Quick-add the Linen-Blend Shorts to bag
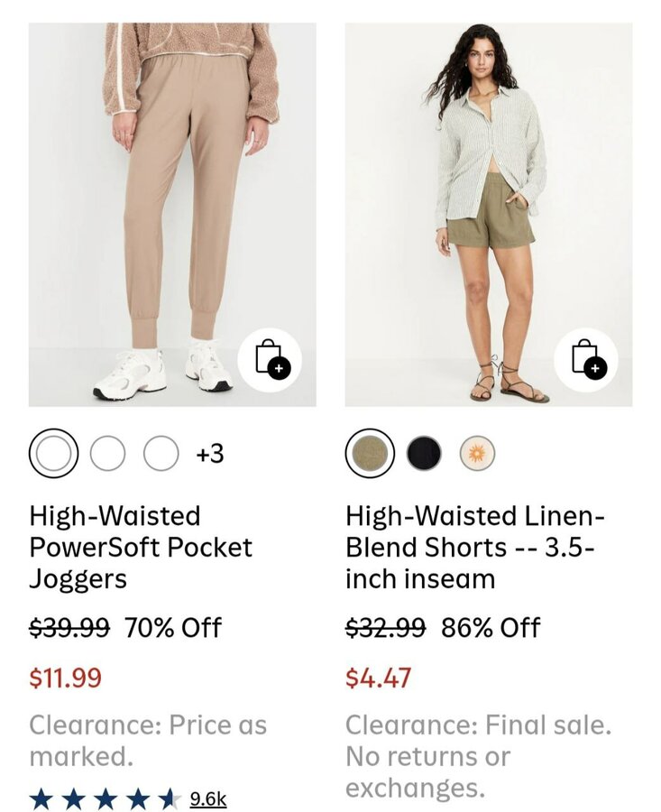This screenshot has width=661, height=812. click(587, 358)
